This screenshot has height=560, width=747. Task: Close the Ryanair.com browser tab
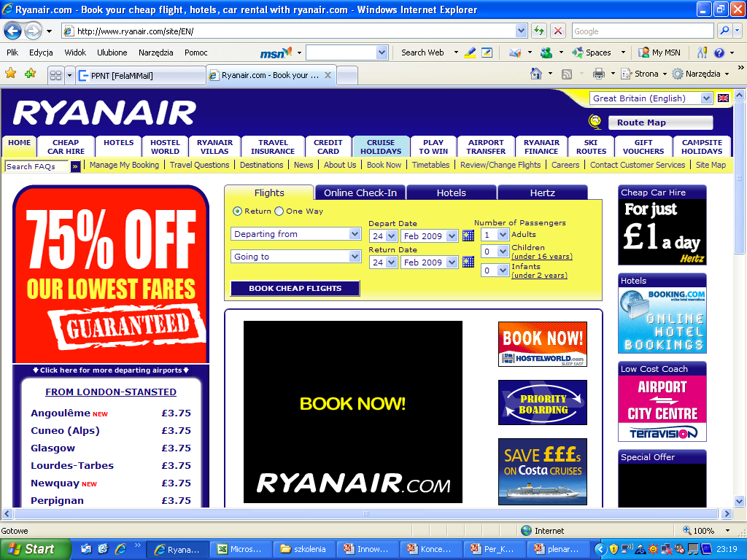coord(328,75)
